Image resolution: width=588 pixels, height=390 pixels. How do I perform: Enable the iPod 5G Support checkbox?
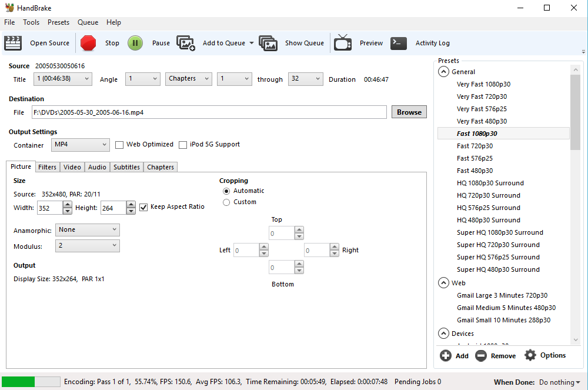(x=183, y=145)
